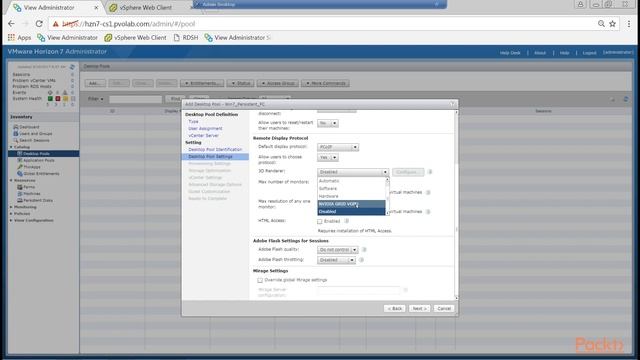The image size is (640, 360).
Task: Check Override global Mirage settings
Action: click(260, 280)
